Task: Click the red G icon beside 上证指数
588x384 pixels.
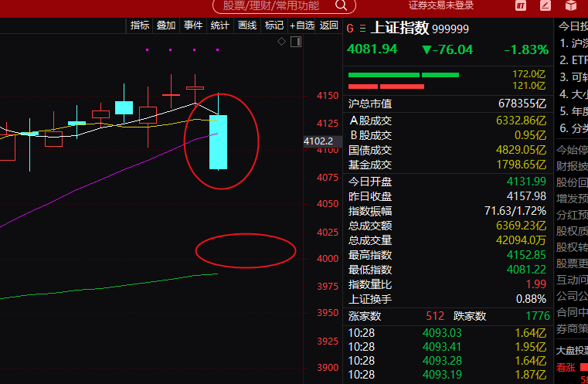Action: [350, 29]
